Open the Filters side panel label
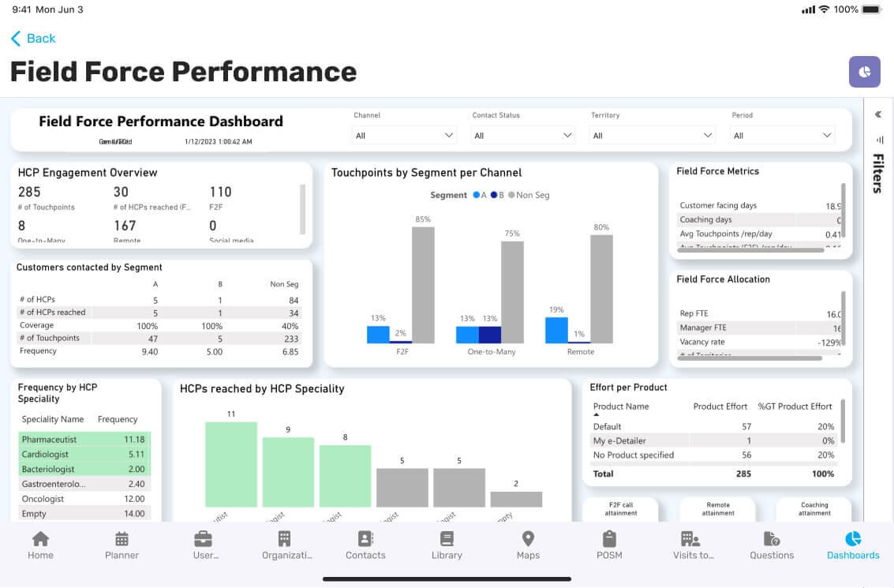Screen dimensions: 894x588 (x=878, y=174)
